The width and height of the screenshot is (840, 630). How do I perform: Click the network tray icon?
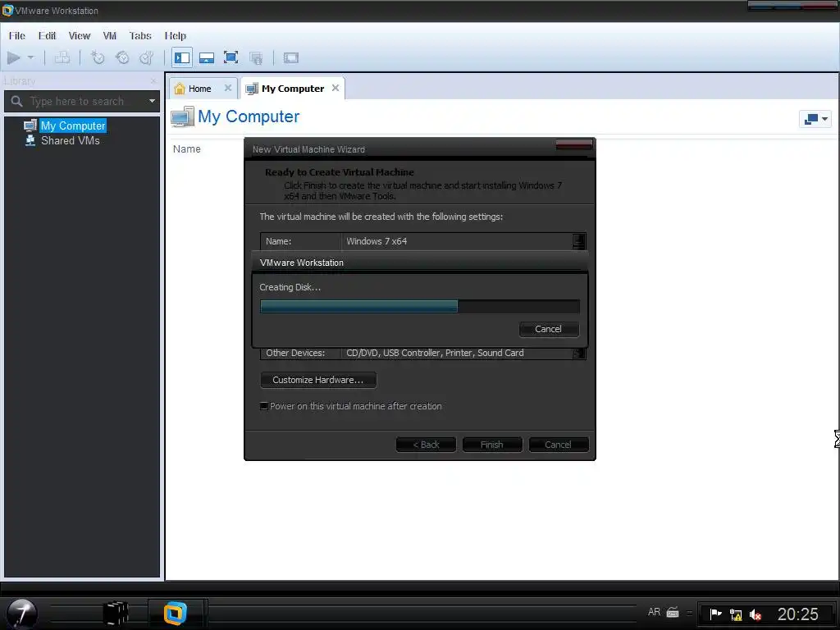[x=736, y=614]
